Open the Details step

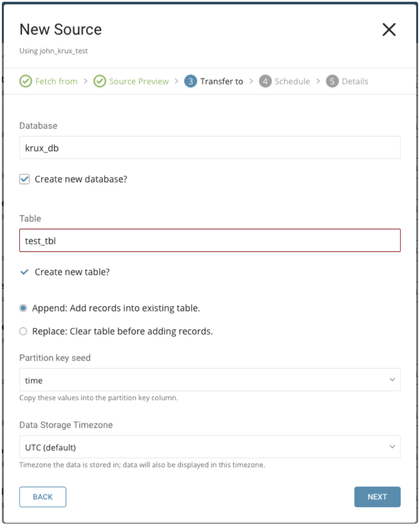(x=355, y=81)
